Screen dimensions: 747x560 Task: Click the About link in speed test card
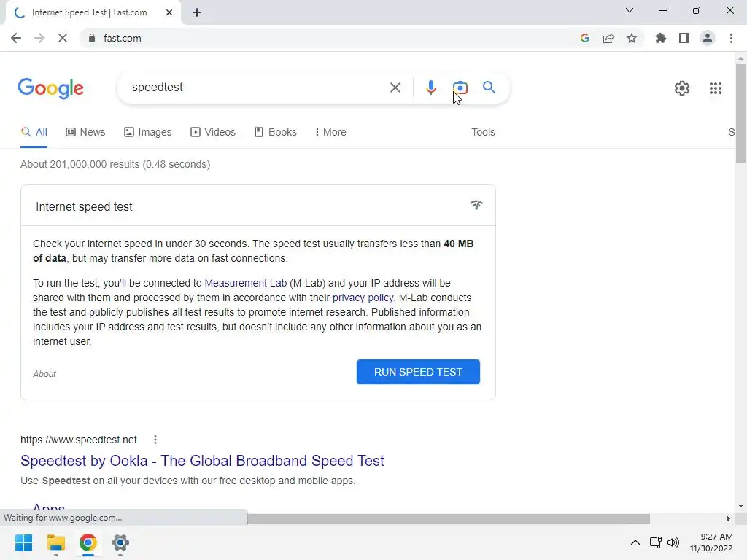click(44, 374)
